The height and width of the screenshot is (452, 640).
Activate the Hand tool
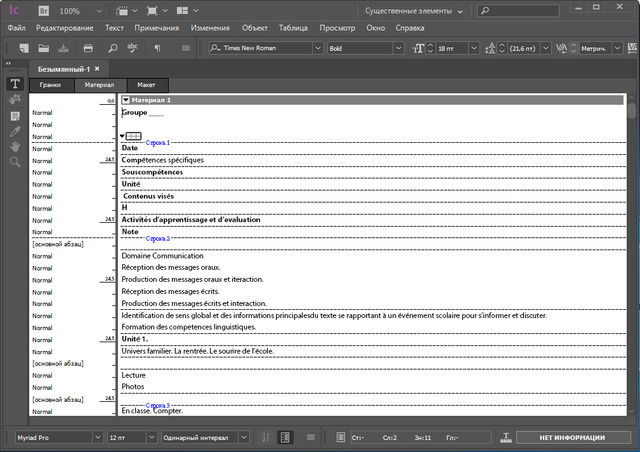15,146
